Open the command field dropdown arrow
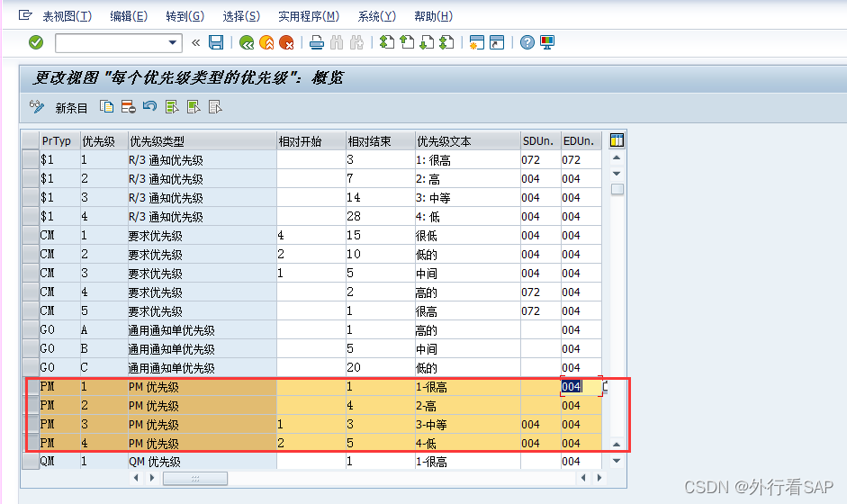The height and width of the screenshot is (504, 847). [172, 42]
